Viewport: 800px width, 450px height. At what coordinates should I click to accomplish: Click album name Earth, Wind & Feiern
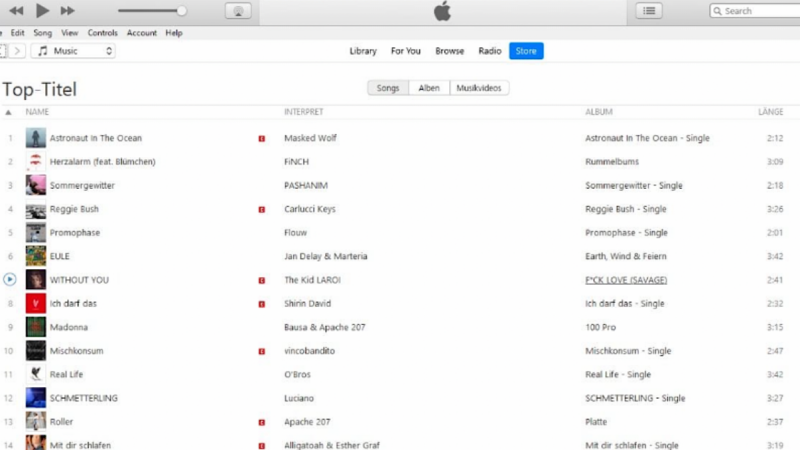pyautogui.click(x=626, y=256)
